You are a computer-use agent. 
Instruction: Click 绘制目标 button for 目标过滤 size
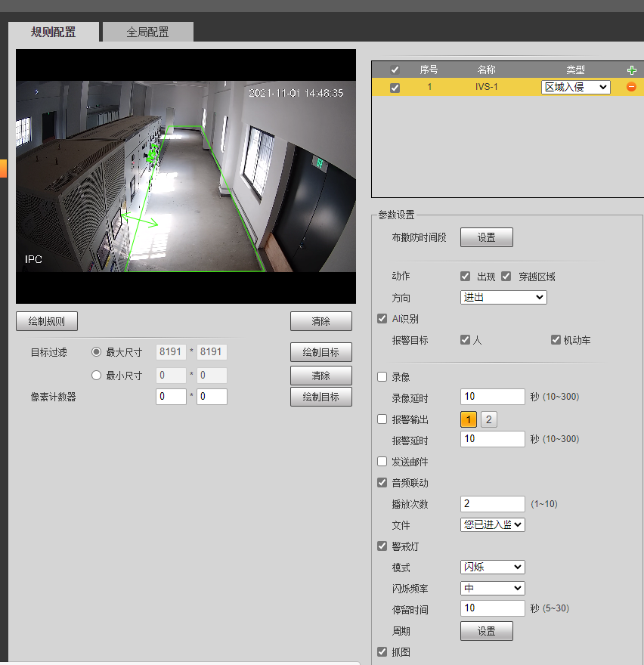[320, 352]
